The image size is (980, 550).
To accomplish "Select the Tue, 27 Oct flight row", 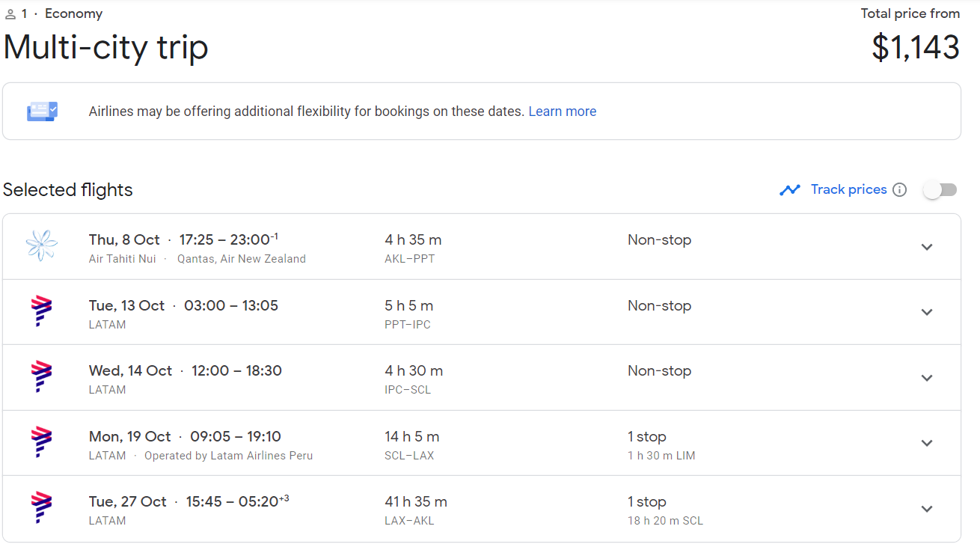I will [x=482, y=509].
